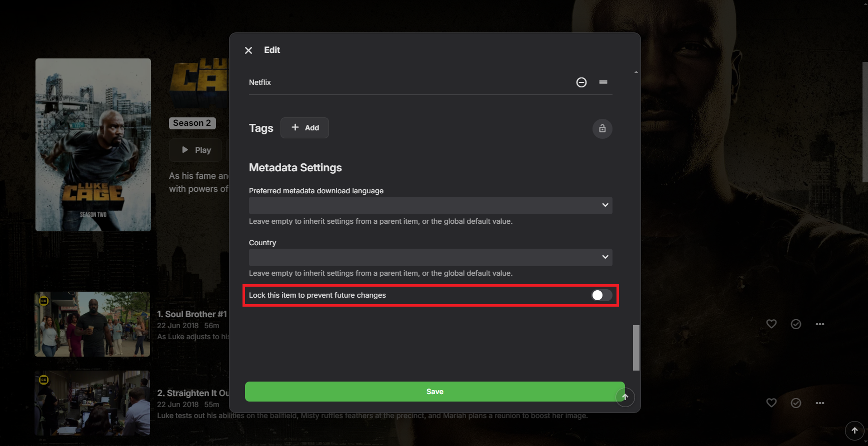Click page scroll-to-top arrow button
This screenshot has height=446, width=868.
[x=854, y=430]
